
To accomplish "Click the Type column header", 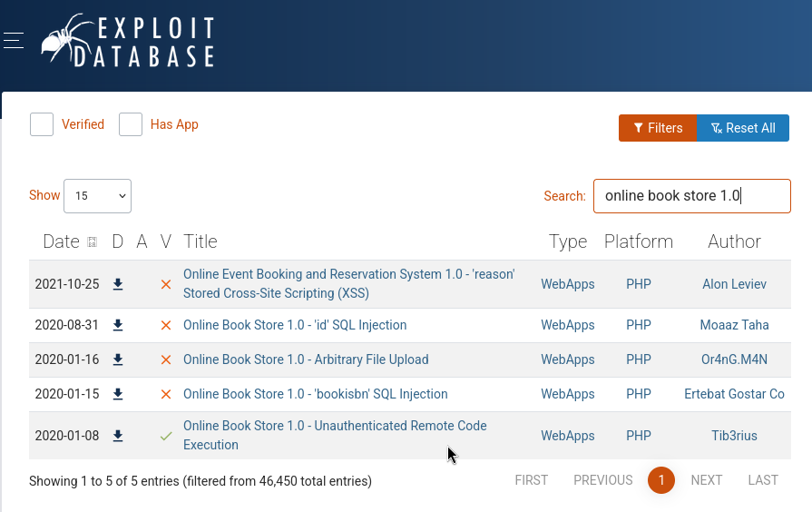I will click(568, 241).
